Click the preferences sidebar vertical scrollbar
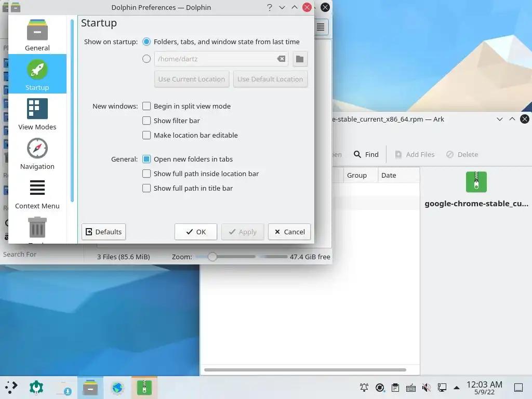The width and height of the screenshot is (532, 399). [72, 111]
